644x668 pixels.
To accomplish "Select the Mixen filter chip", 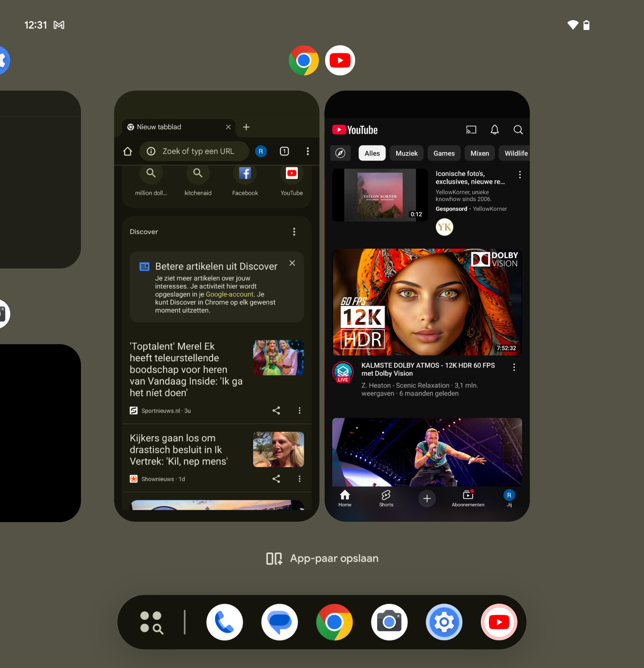I will point(480,153).
